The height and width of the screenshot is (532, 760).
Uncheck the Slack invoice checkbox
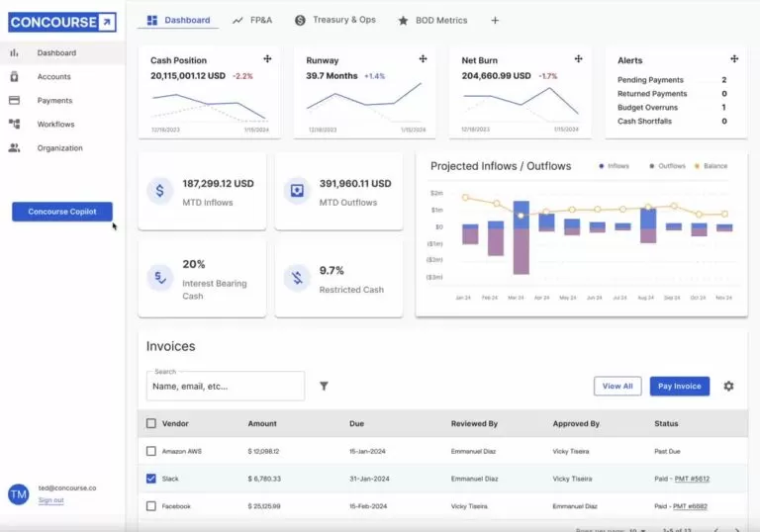tap(151, 479)
